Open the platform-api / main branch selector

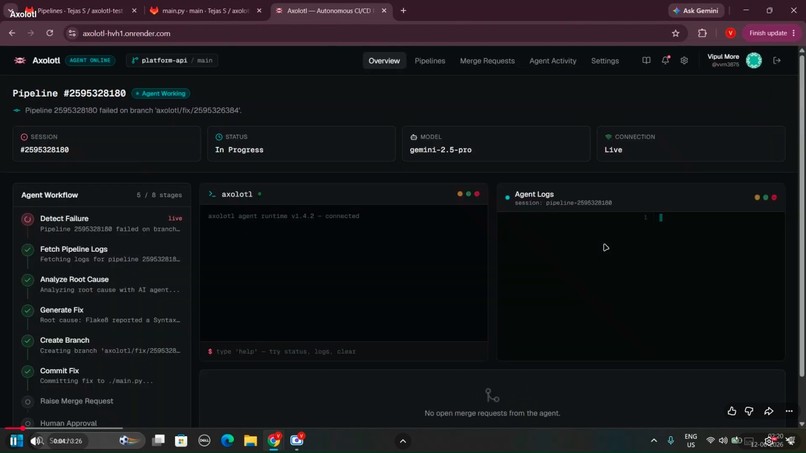tap(172, 61)
